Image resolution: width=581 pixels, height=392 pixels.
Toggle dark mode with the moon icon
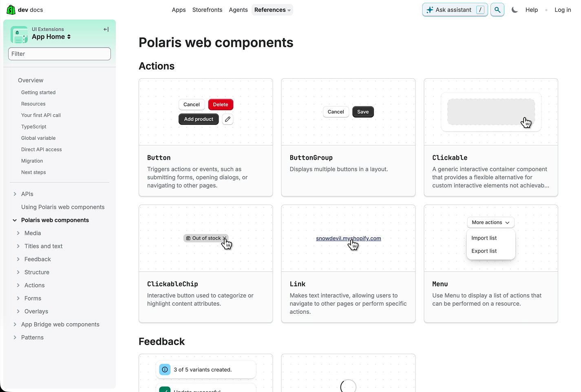[x=515, y=9]
